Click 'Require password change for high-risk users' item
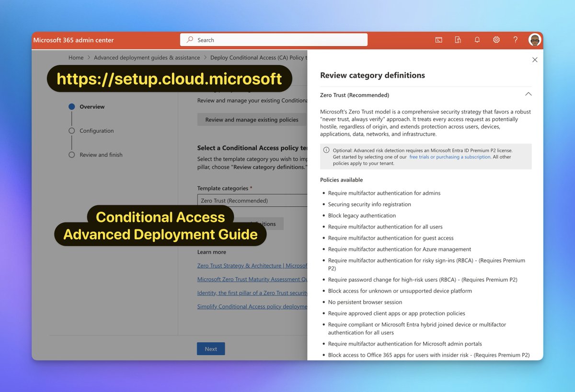 pos(423,279)
